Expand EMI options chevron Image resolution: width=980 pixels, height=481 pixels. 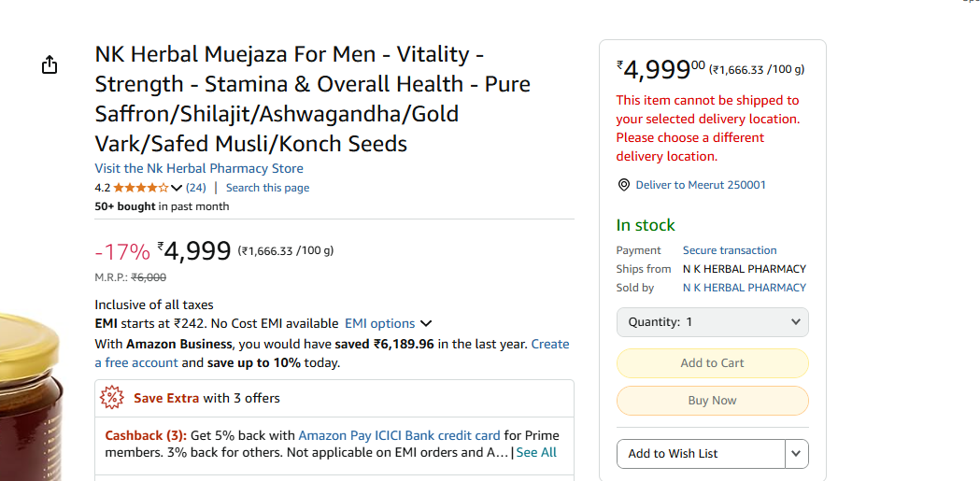tap(426, 323)
